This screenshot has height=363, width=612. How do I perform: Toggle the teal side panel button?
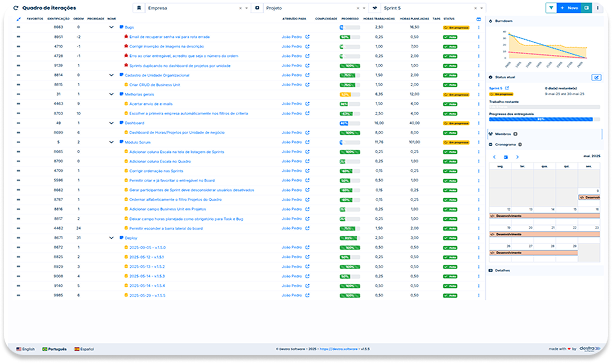(586, 8)
